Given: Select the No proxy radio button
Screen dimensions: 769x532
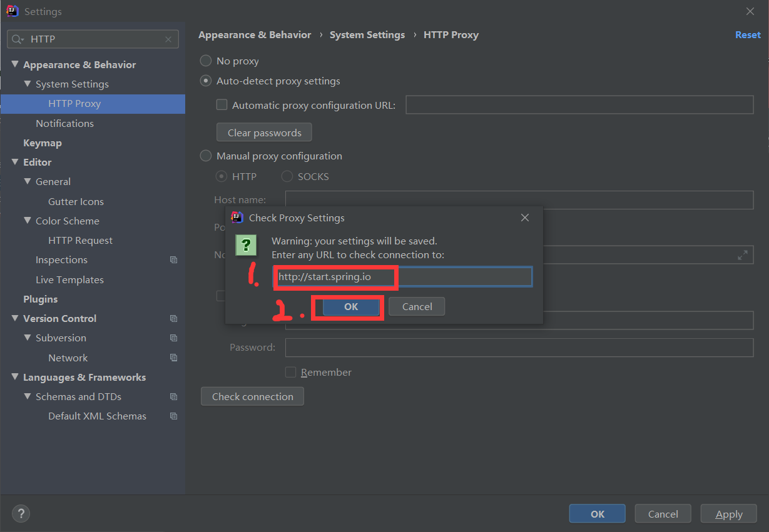Looking at the screenshot, I should pos(205,61).
